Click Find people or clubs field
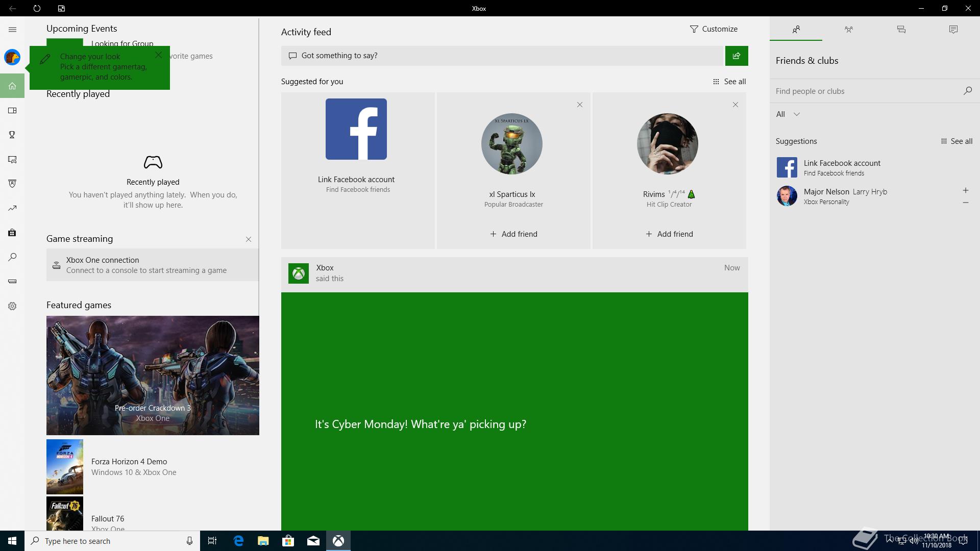Image resolution: width=980 pixels, height=551 pixels. (868, 91)
